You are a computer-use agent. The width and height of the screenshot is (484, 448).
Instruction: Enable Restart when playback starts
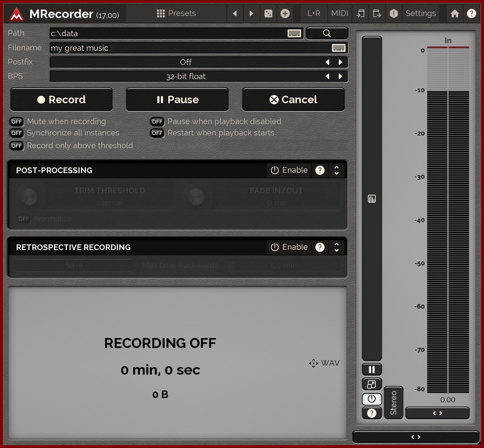[x=157, y=133]
